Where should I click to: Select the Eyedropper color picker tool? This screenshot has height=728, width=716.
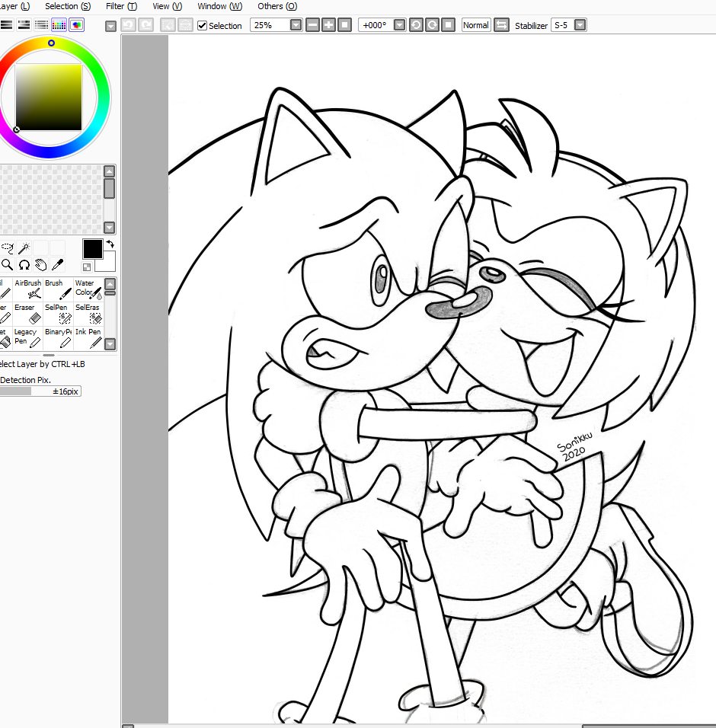58,265
